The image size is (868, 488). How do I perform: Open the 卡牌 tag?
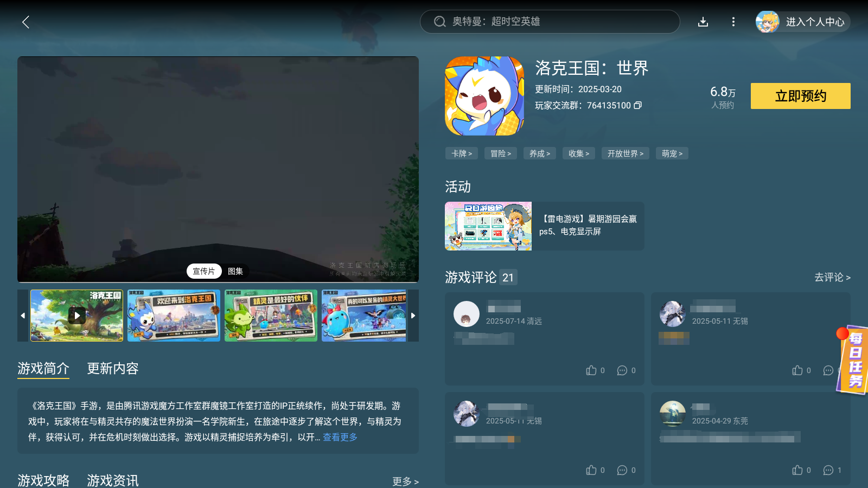coord(462,153)
